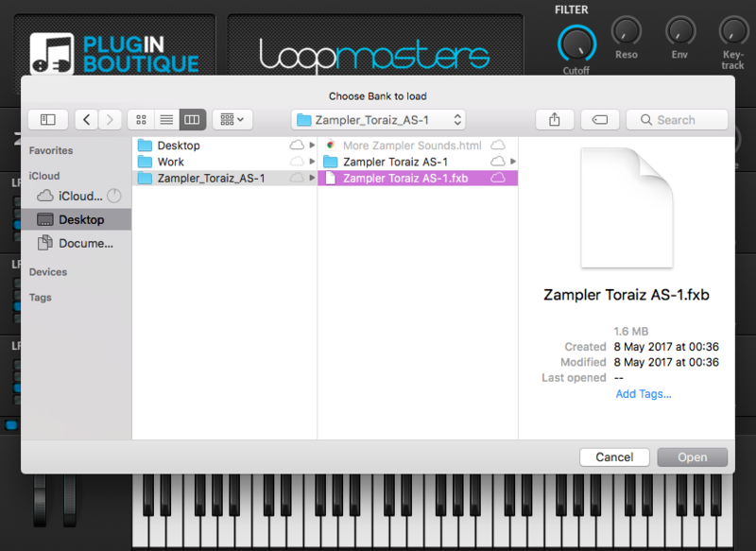Click the Devices sidebar heading

coord(48,272)
